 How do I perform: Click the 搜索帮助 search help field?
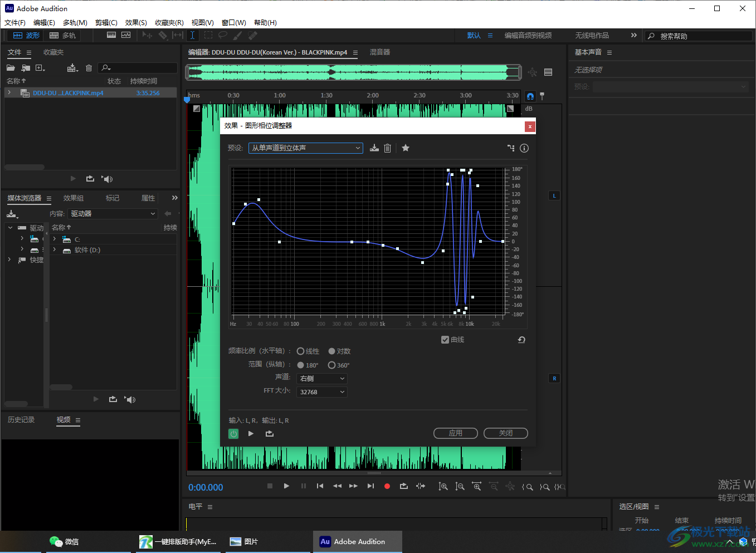tap(699, 36)
